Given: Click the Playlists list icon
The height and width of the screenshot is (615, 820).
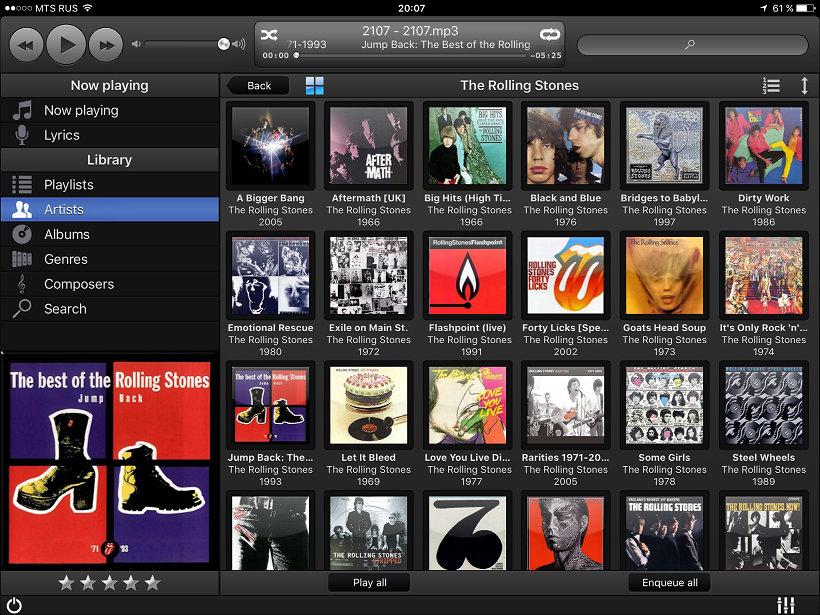Looking at the screenshot, I should click(x=22, y=185).
